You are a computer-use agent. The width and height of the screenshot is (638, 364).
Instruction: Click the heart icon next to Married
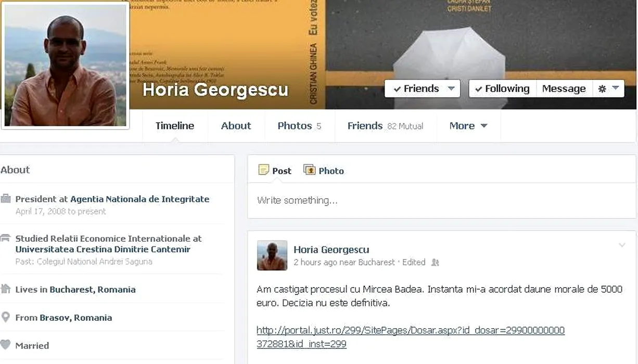6,345
